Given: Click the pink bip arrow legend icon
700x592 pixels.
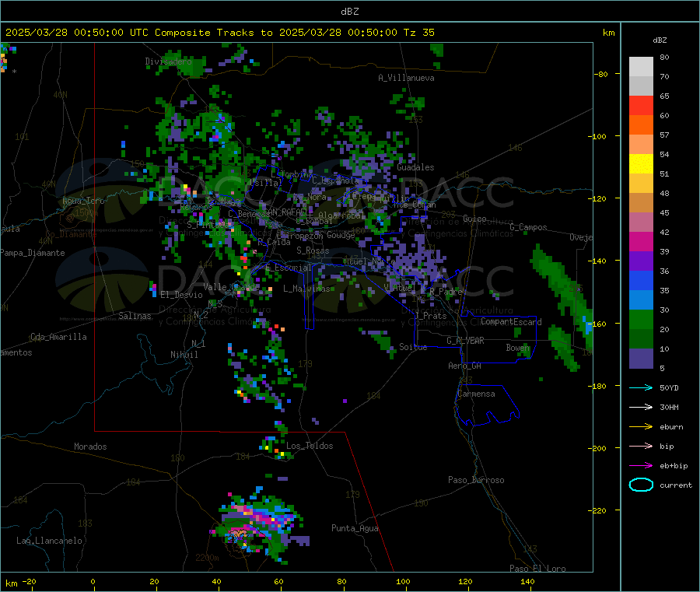Looking at the screenshot, I should coord(641,446).
